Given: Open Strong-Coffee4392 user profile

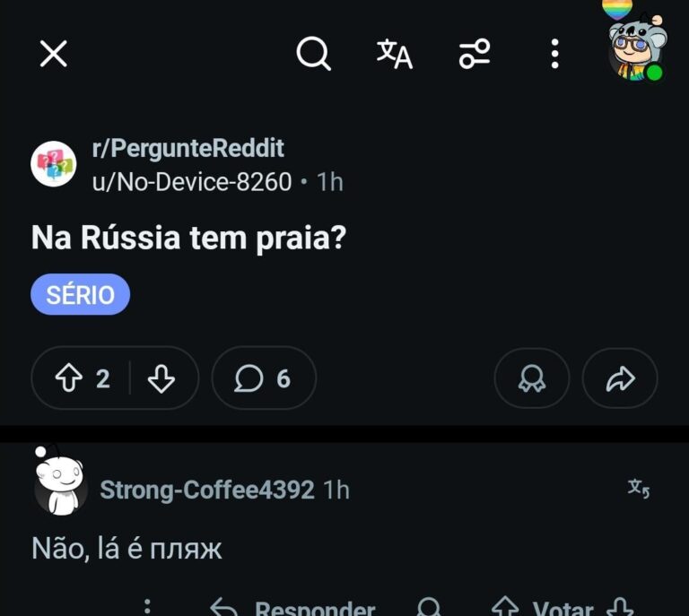Looking at the screenshot, I should [x=207, y=490].
